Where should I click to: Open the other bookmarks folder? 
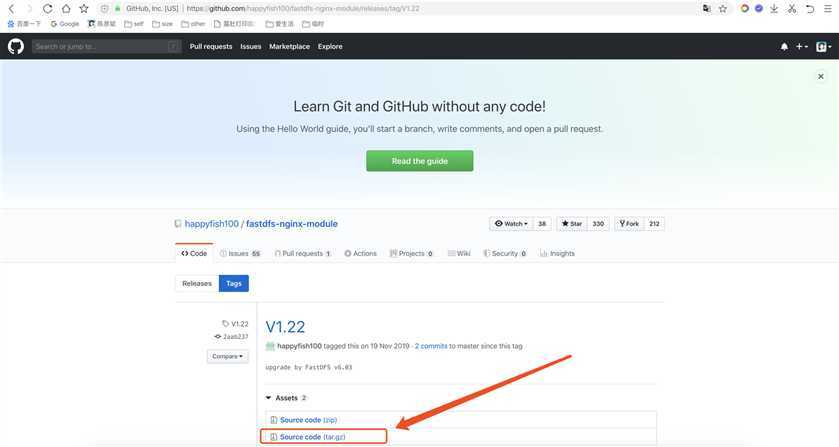[193, 24]
